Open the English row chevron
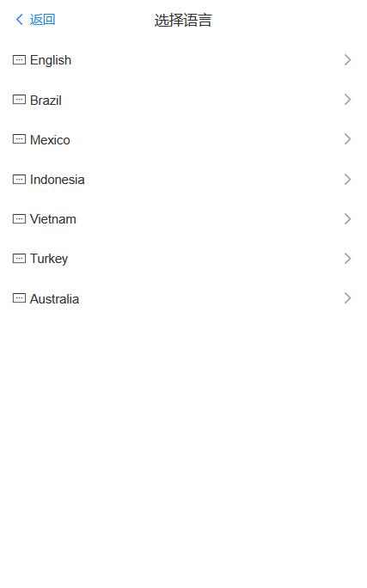The image size is (367, 588). pos(347,60)
